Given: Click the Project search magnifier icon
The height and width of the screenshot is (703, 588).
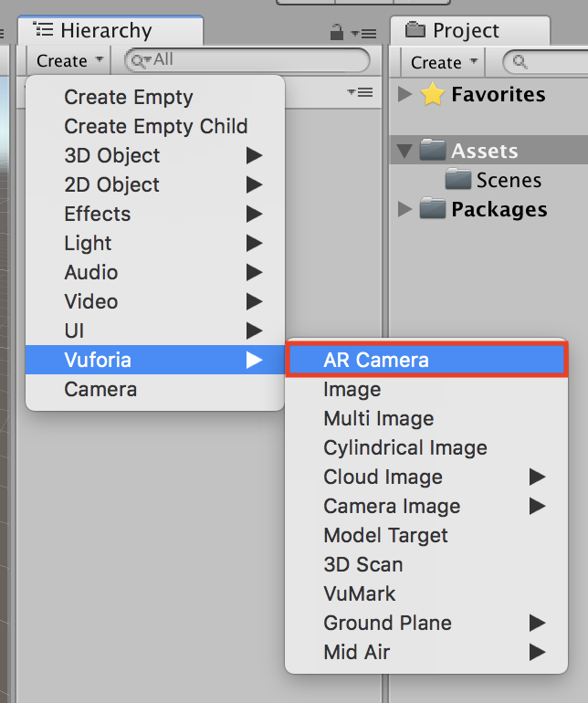Looking at the screenshot, I should (520, 62).
